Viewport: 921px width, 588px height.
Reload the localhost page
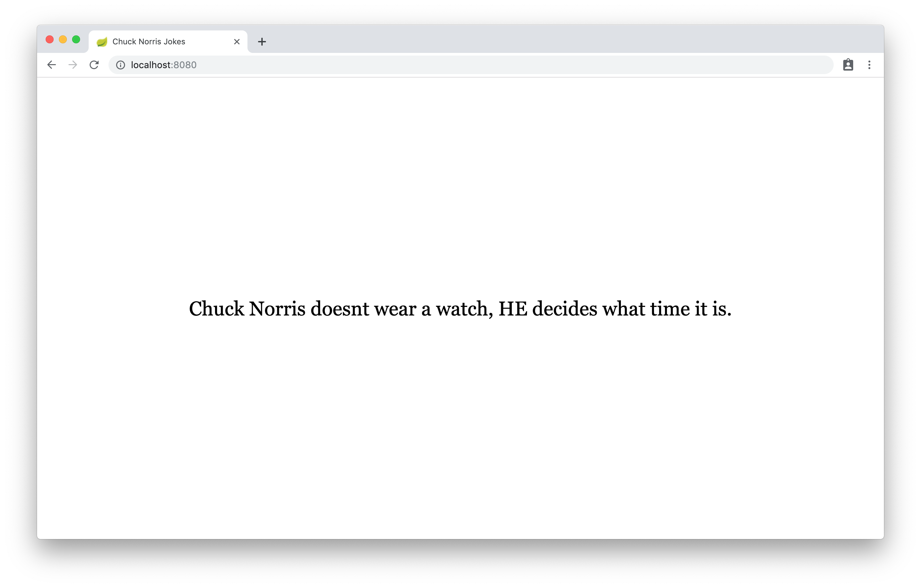(94, 65)
